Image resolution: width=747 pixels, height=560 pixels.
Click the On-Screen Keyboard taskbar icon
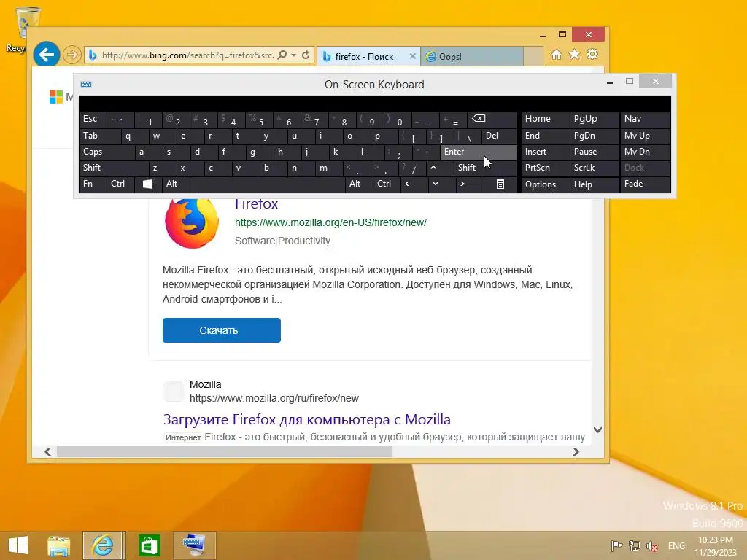click(194, 545)
